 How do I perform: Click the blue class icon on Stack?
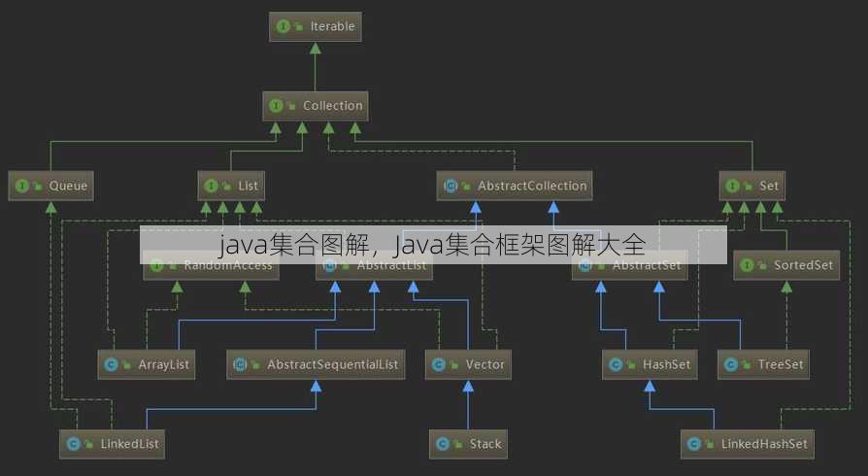(x=443, y=444)
